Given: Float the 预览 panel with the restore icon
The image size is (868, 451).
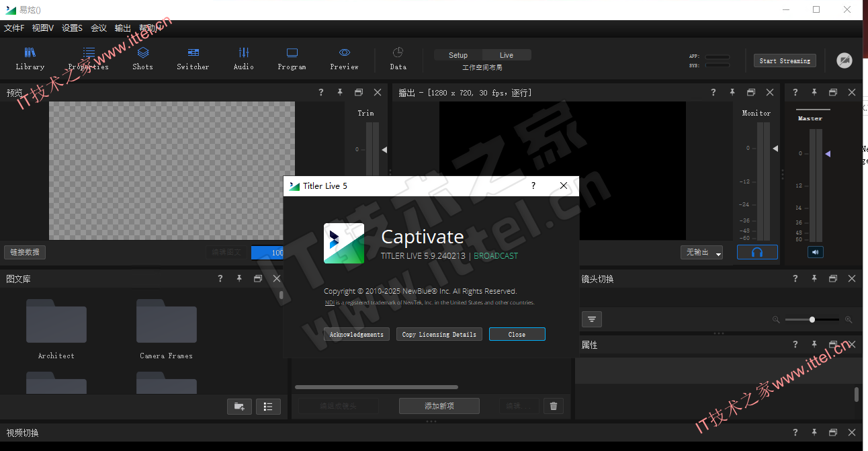Looking at the screenshot, I should (x=359, y=92).
